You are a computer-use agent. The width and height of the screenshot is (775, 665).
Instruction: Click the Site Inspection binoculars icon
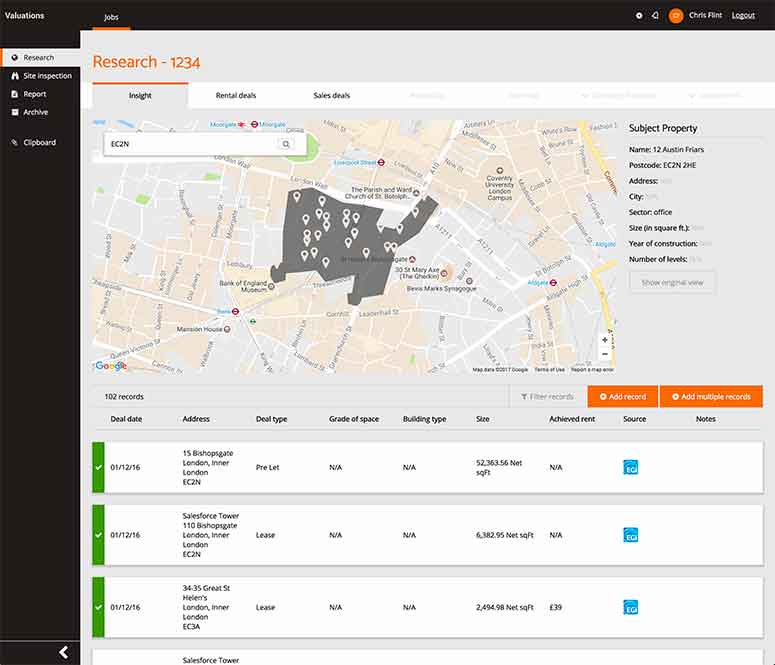click(15, 76)
